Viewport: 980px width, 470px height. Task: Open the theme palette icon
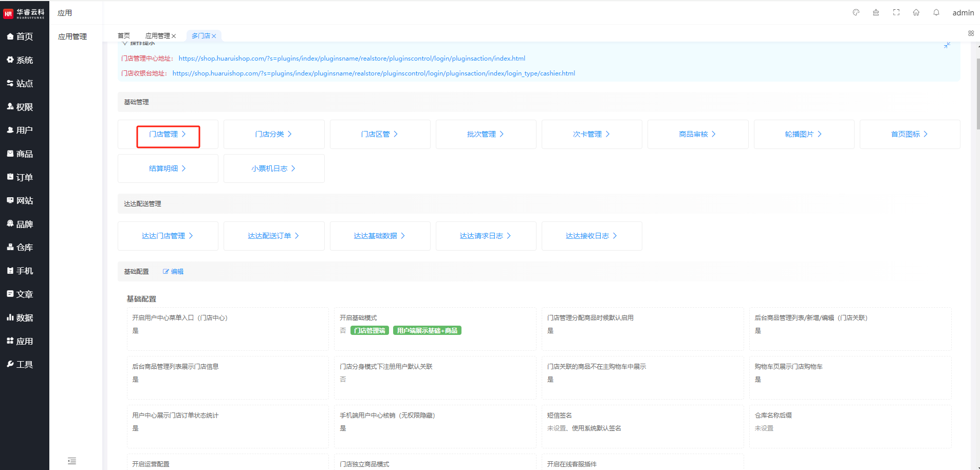(856, 12)
